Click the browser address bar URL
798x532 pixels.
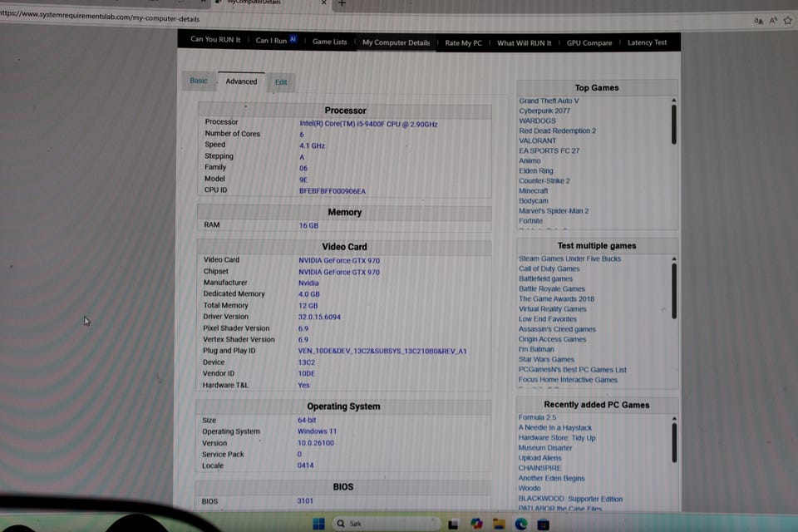(100, 17)
